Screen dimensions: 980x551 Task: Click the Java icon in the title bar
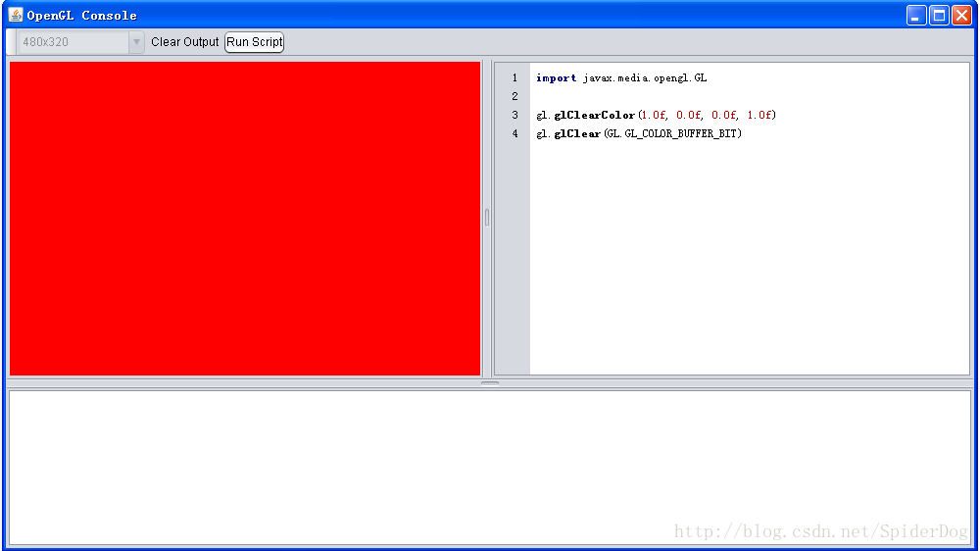tap(15, 15)
